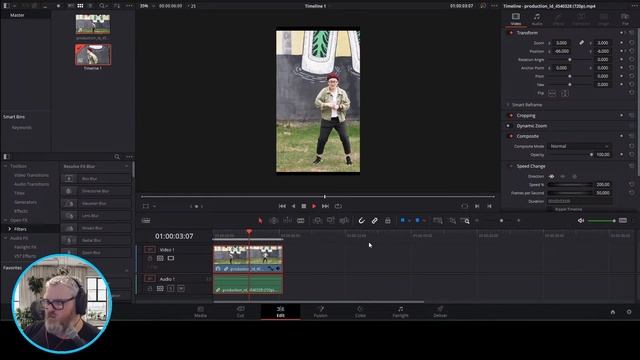Click the flip vertical button

pos(564,93)
